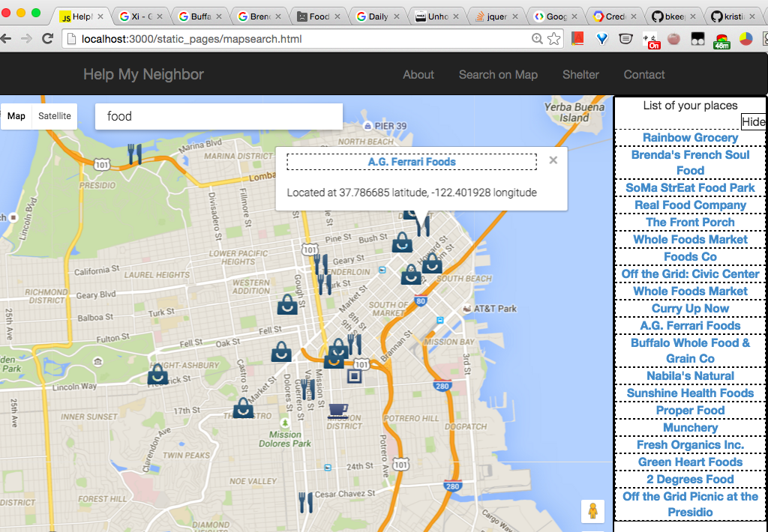Click Munchery in the places list
The image size is (768, 532).
pyautogui.click(x=690, y=427)
